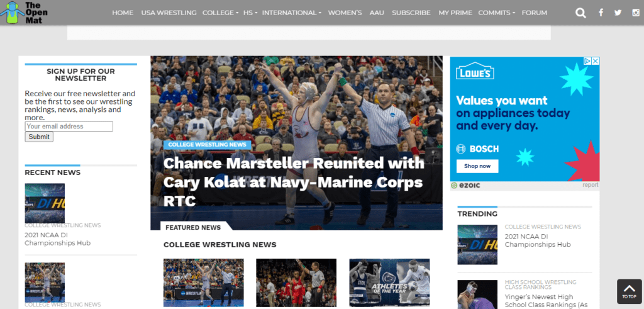Image resolution: width=644 pixels, height=309 pixels.
Task: Open the Forum menu item
Action: 535,13
